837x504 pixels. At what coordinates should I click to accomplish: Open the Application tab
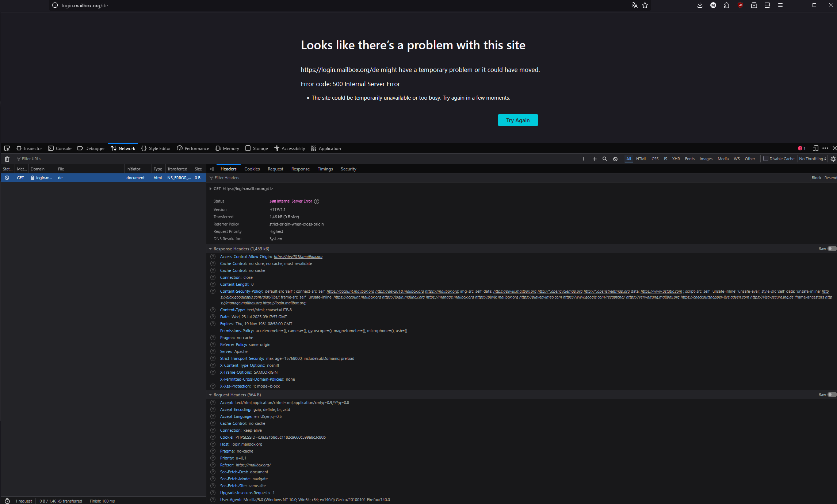click(x=326, y=148)
